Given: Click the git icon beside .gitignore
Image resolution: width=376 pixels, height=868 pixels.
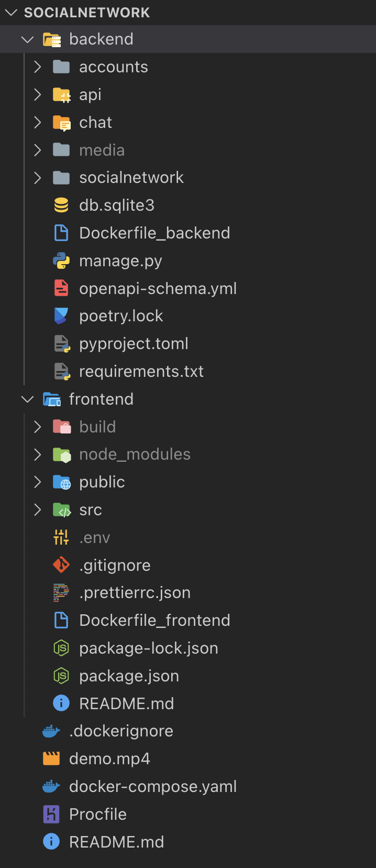Looking at the screenshot, I should coord(61,565).
